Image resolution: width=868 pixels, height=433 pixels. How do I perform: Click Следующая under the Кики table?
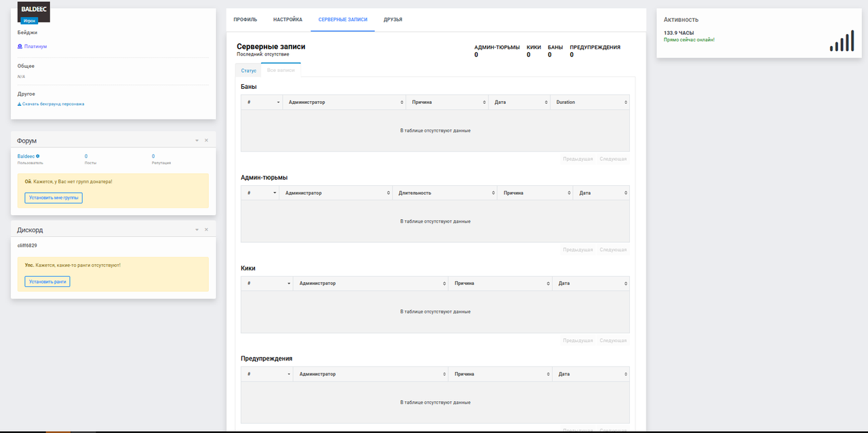click(613, 340)
